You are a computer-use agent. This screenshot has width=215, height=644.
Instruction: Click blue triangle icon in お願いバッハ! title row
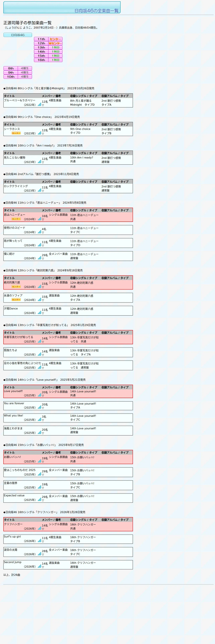tap(39, 461)
